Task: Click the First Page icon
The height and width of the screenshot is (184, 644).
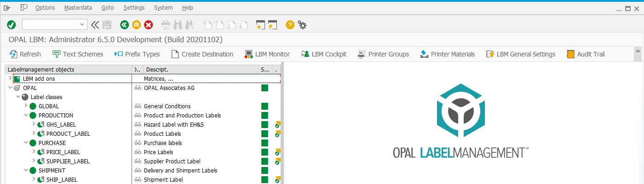Action: point(207,25)
